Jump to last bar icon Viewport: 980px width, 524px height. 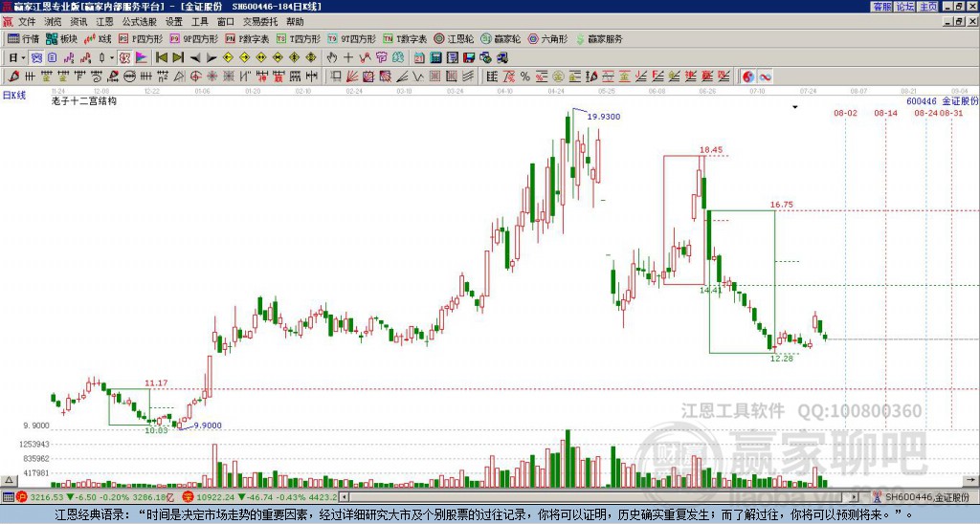click(x=178, y=57)
